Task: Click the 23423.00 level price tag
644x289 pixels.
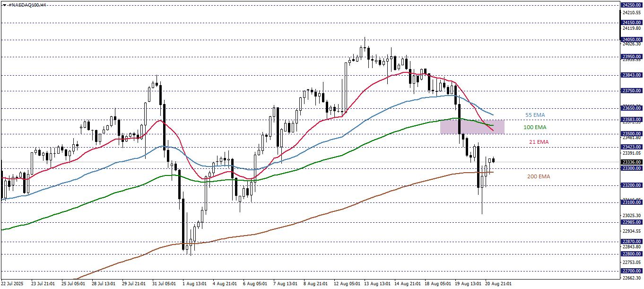Action: point(631,147)
